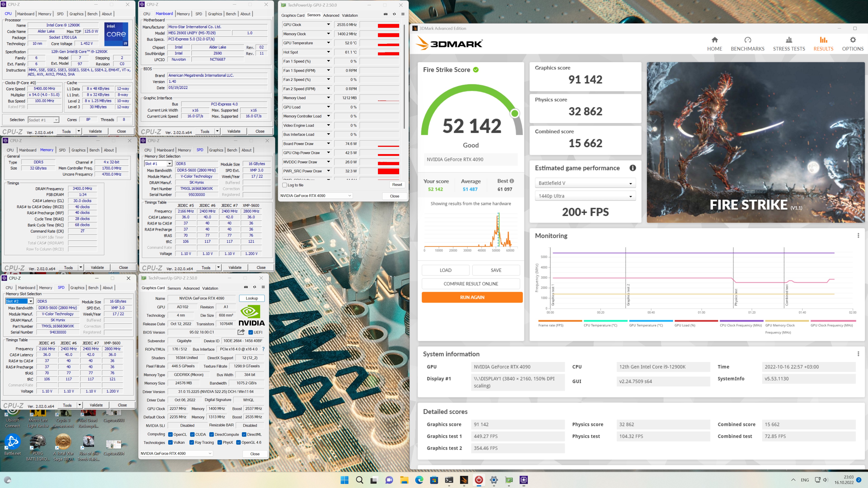
Task: Click camera icon in GPU-Z Graphics Card window
Action: (x=246, y=287)
